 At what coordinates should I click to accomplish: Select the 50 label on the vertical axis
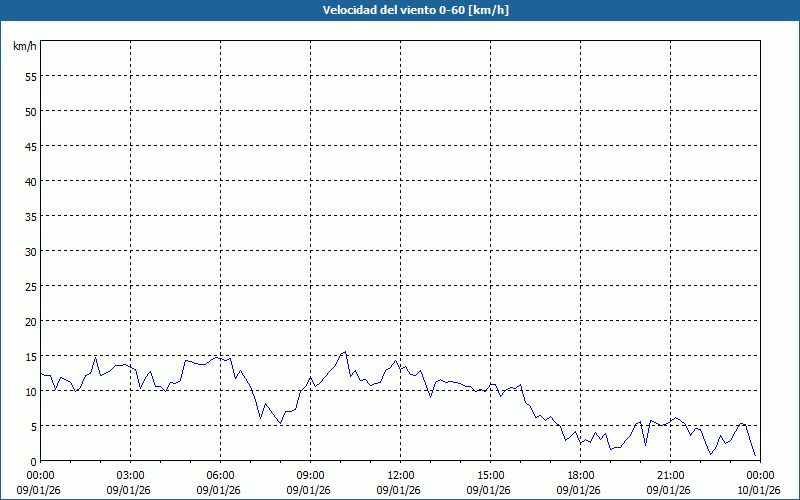click(x=31, y=111)
